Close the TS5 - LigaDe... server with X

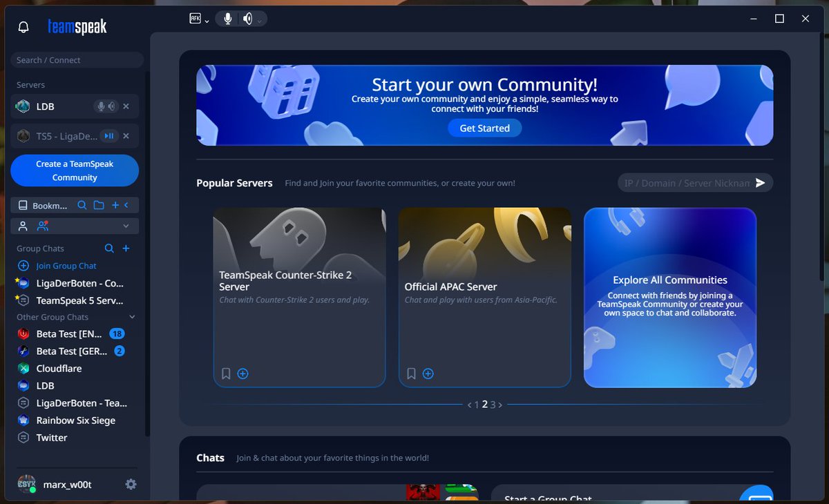(126, 136)
